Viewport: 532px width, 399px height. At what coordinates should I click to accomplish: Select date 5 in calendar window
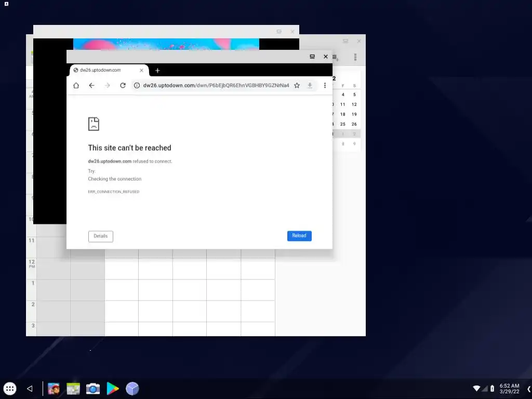[354, 95]
